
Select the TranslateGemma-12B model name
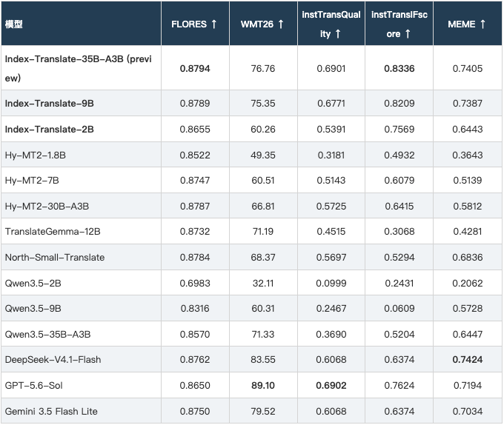53,232
